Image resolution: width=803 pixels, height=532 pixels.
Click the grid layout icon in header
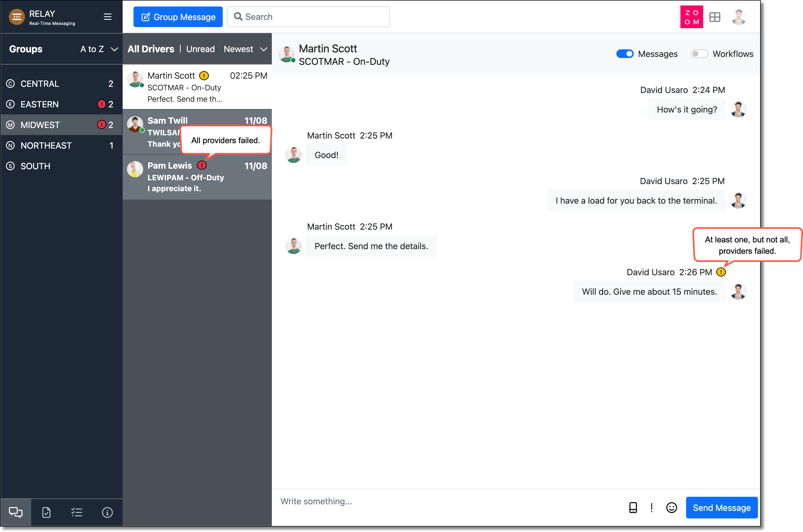click(714, 17)
